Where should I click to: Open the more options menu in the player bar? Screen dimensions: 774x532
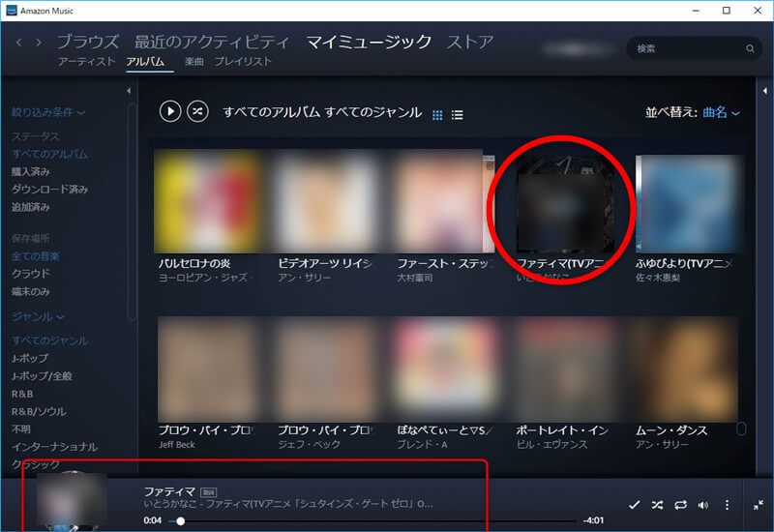coord(727,505)
